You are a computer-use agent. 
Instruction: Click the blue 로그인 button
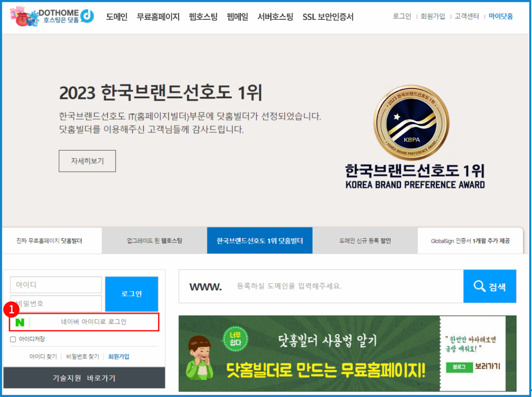click(x=131, y=294)
